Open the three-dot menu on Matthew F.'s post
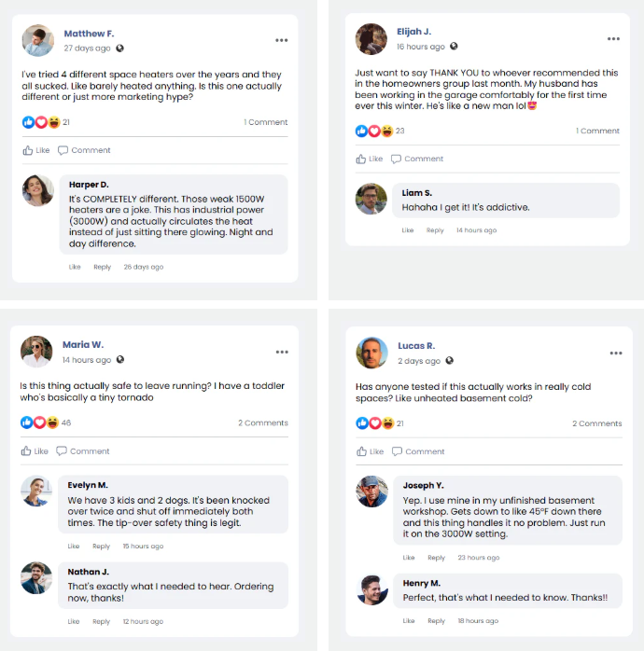The width and height of the screenshot is (644, 651). click(x=281, y=40)
